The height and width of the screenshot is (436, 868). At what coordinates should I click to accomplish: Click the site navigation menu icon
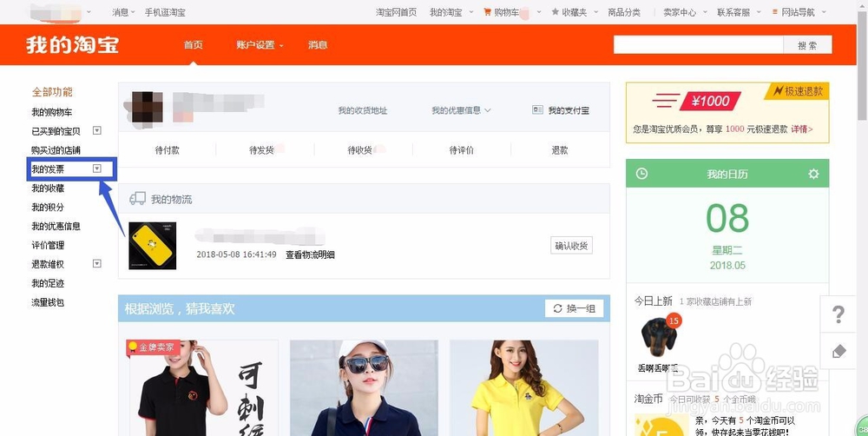[x=775, y=11]
